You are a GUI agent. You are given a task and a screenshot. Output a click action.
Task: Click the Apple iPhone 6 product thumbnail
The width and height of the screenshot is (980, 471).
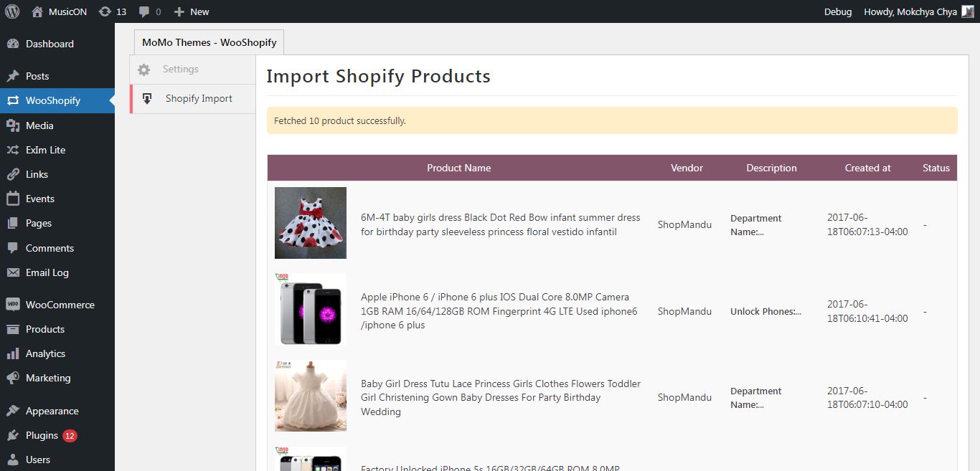311,309
